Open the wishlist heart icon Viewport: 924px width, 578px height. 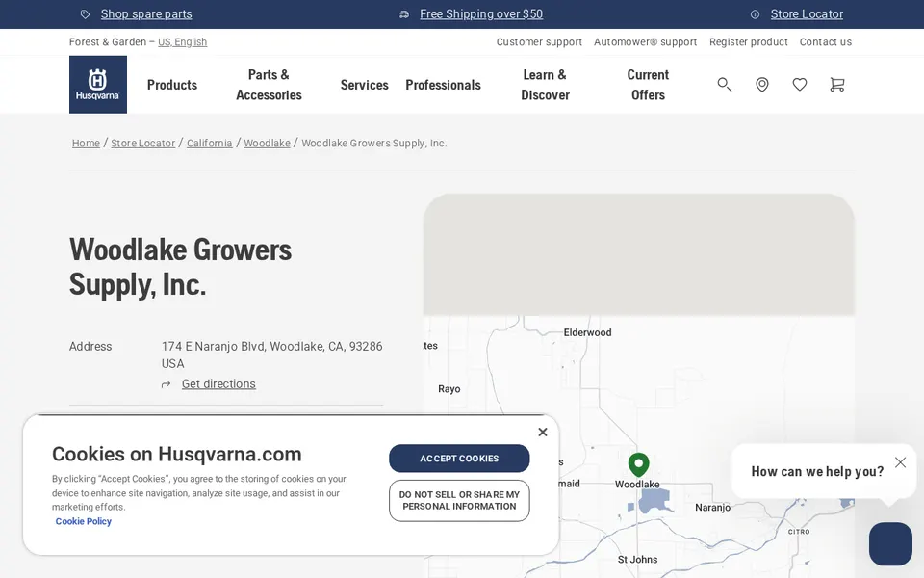(x=800, y=85)
